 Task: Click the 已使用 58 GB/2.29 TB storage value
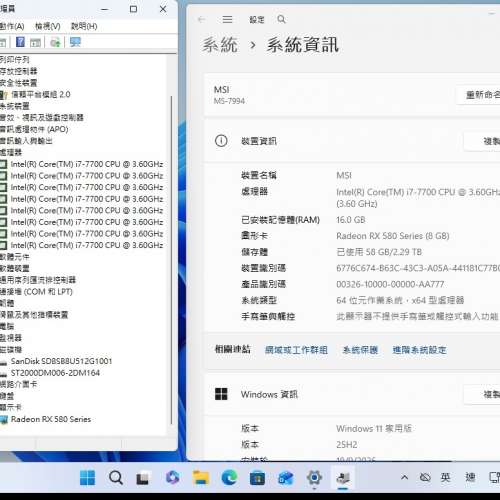pos(379,252)
